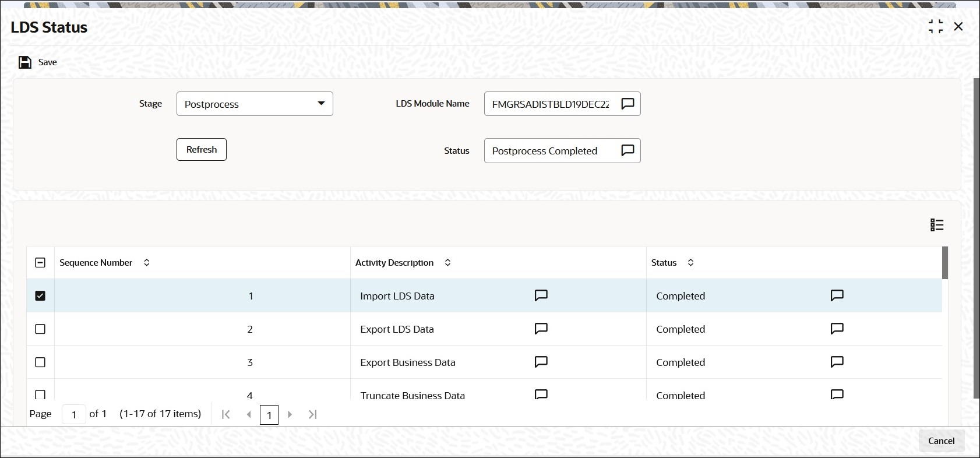The width and height of the screenshot is (980, 458).
Task: Click the 1-17 of 17 items text
Action: pos(160,414)
